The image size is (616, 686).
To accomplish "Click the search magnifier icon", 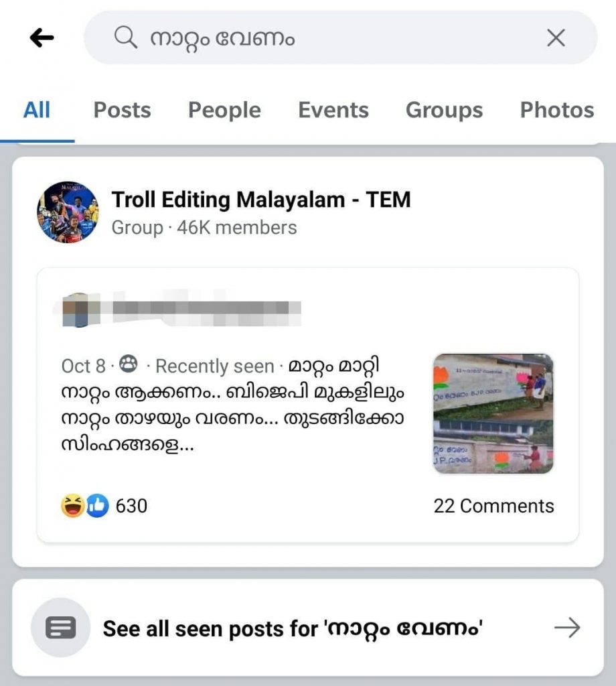I will [x=125, y=38].
